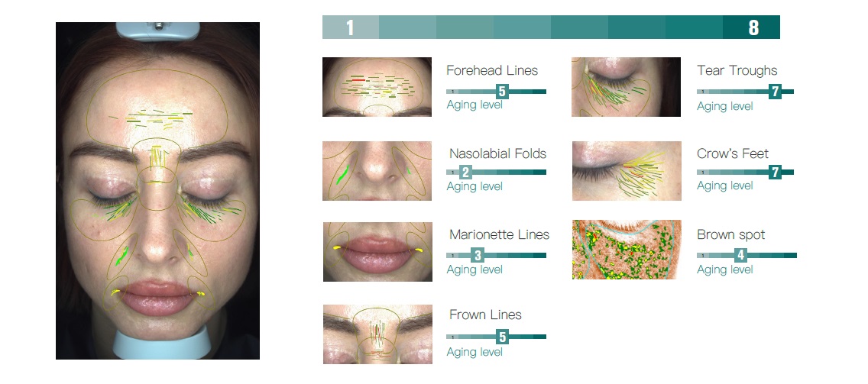The width and height of the screenshot is (868, 384).
Task: Select the Tear Troughs eye thumbnail
Action: point(626,87)
